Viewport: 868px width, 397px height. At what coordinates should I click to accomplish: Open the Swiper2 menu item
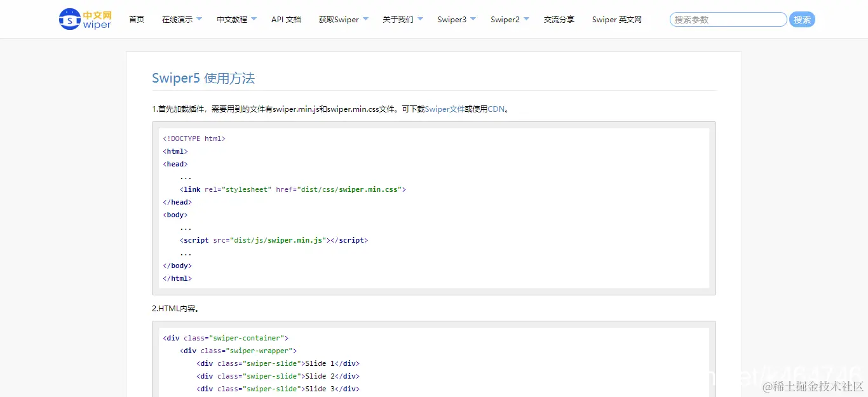point(505,20)
